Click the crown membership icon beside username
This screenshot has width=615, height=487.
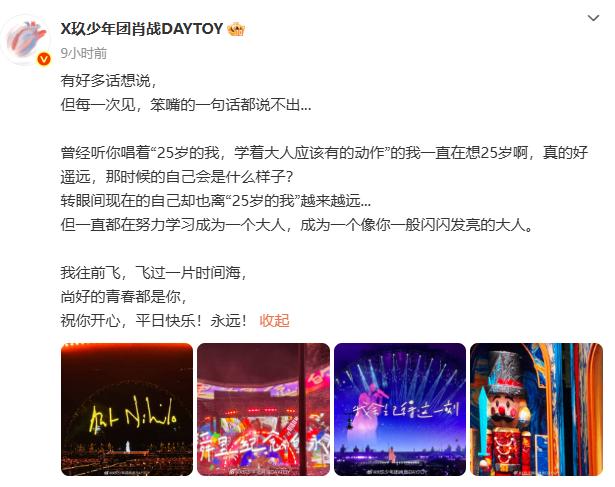[x=236, y=29]
